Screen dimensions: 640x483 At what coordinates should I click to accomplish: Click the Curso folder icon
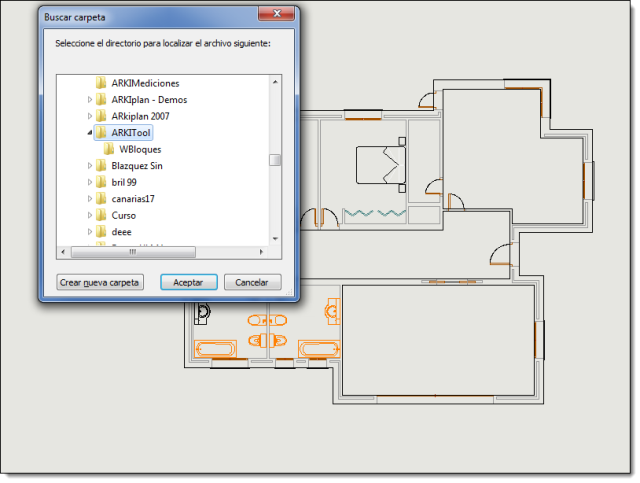101,215
